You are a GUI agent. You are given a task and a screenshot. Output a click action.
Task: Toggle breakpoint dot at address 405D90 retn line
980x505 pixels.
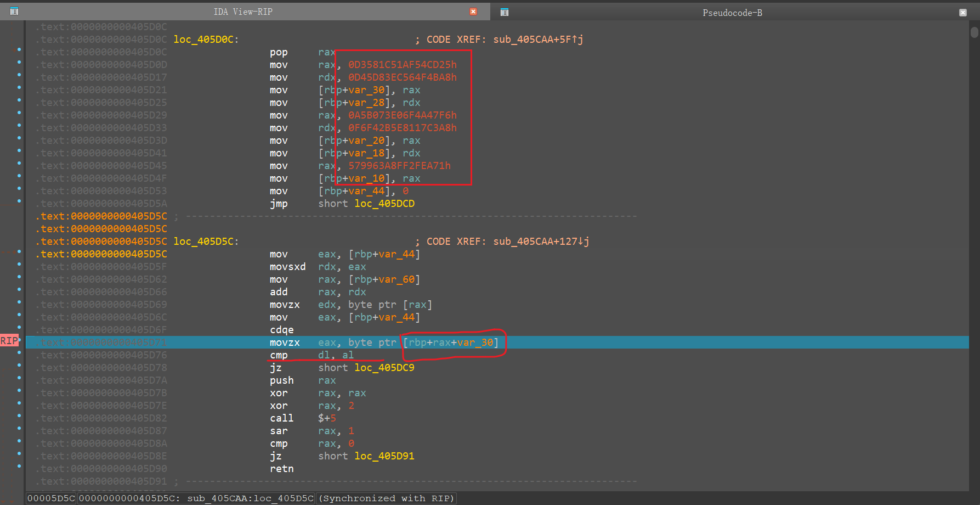pos(19,466)
